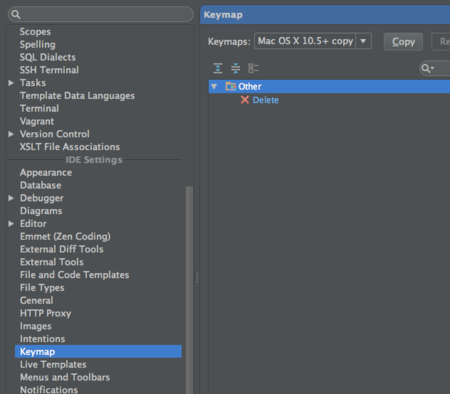This screenshot has height=394, width=450.
Task: Click the Collapse All icon in keymap toolbar
Action: pyautogui.click(x=235, y=68)
